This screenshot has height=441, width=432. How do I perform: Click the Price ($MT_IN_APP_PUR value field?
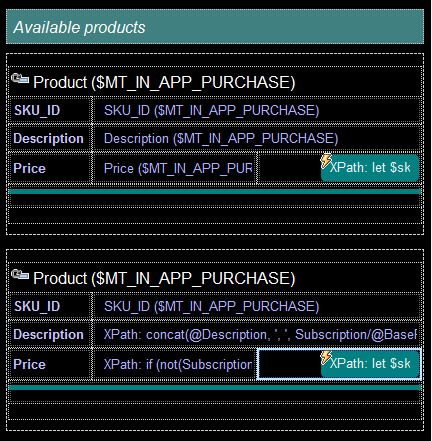(175, 168)
